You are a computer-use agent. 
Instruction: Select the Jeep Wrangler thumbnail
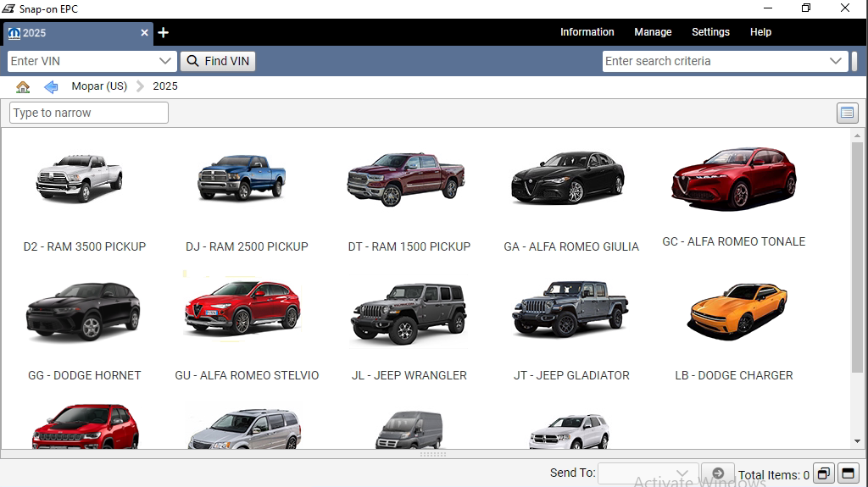[409, 313]
